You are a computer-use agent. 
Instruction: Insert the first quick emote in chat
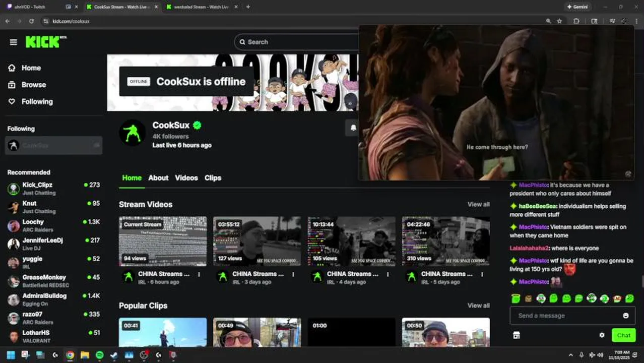click(516, 298)
